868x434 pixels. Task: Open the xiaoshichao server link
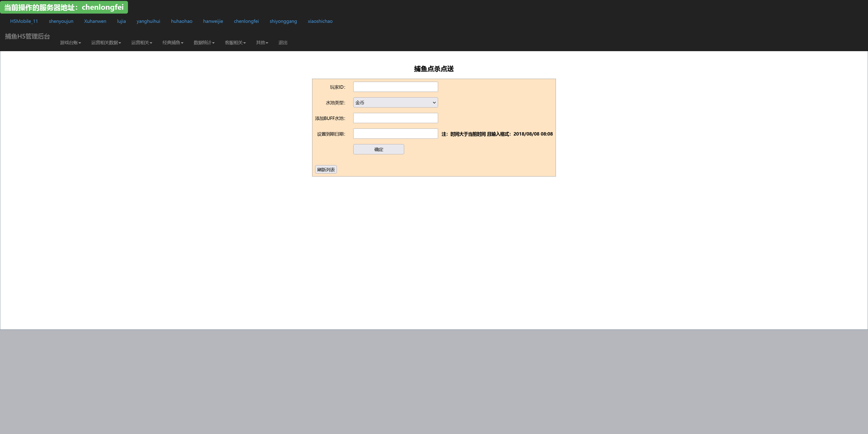(x=320, y=21)
